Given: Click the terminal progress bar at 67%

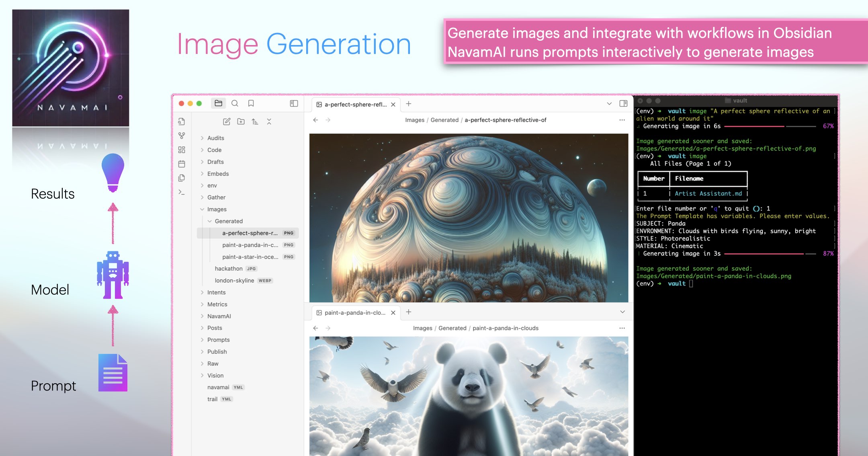Looking at the screenshot, I should click(x=770, y=126).
